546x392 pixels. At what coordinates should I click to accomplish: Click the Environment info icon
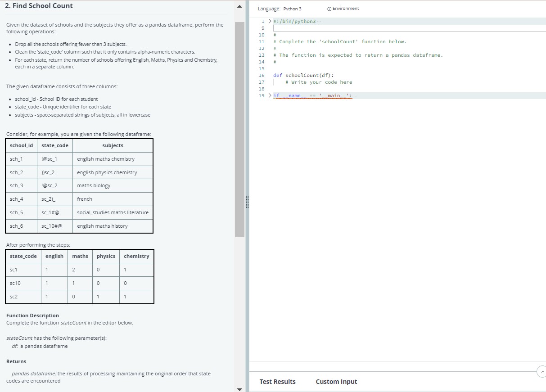coord(329,9)
